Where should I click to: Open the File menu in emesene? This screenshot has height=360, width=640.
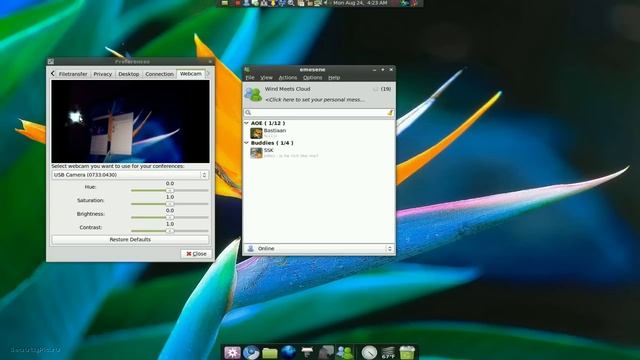(250, 78)
